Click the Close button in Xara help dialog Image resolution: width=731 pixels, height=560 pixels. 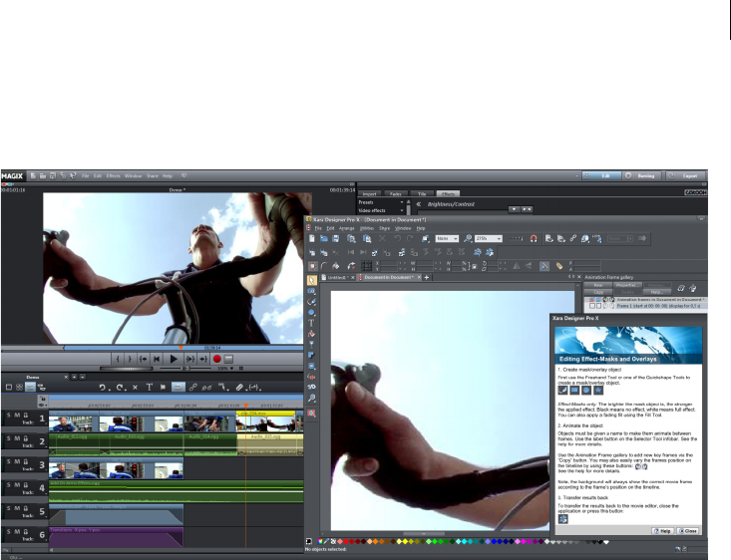tap(688, 531)
